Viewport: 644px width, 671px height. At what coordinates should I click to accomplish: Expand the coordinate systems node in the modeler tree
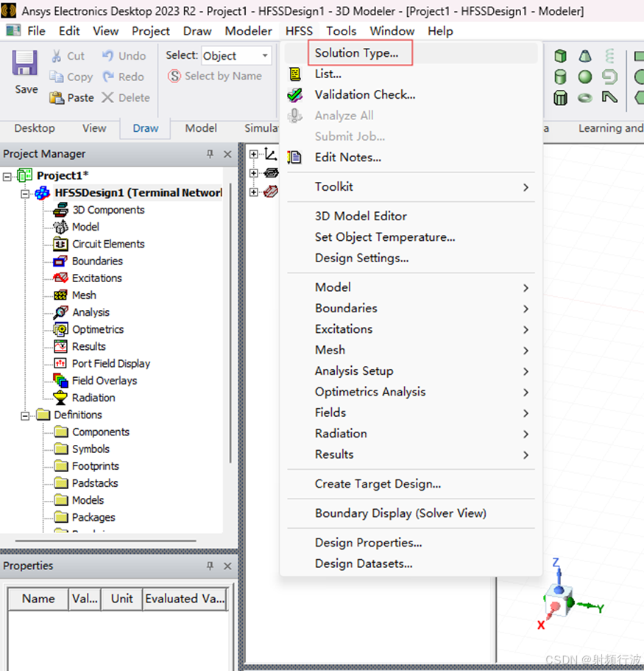tap(254, 154)
